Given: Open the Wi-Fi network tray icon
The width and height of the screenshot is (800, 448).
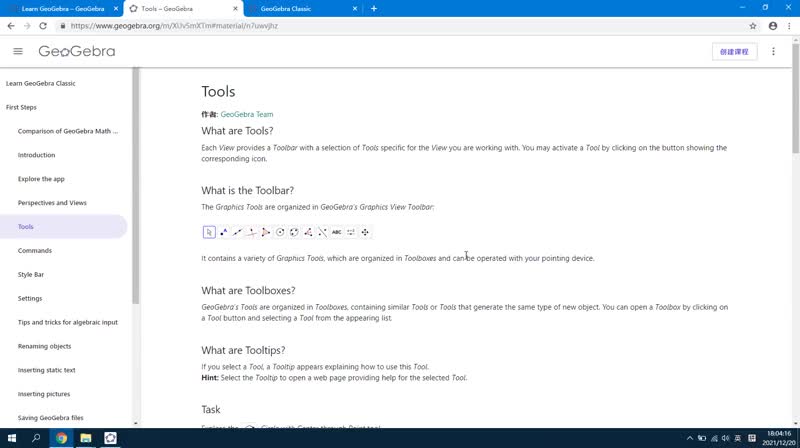Looking at the screenshot, I should [x=714, y=438].
